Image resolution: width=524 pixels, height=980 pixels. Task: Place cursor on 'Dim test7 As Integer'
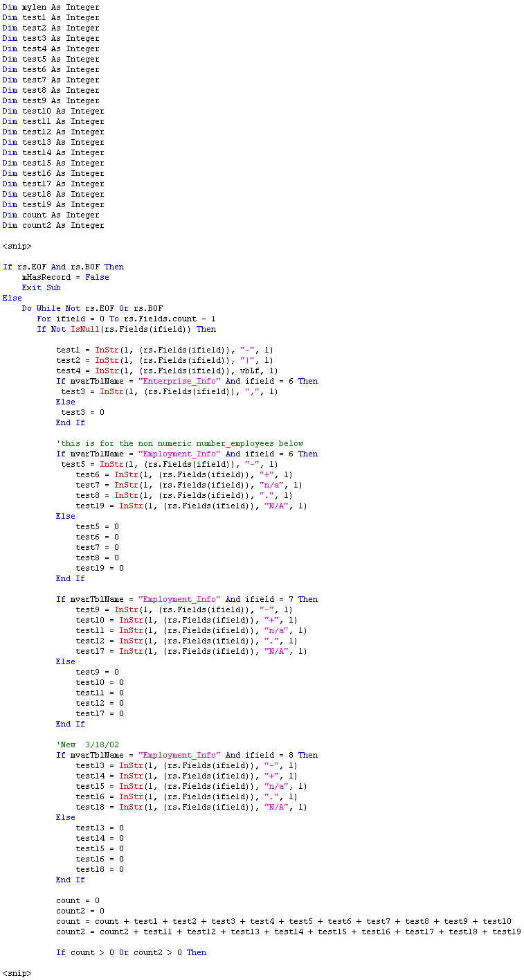coord(51,80)
